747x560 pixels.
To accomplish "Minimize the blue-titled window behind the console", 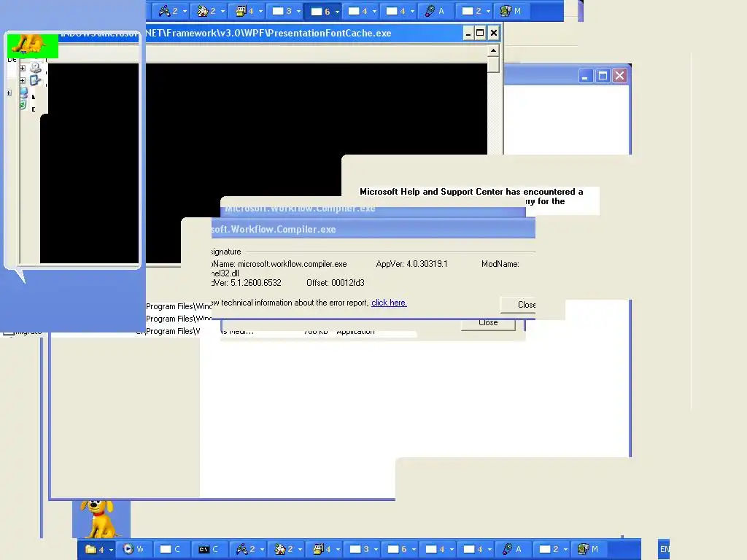I will tap(586, 76).
